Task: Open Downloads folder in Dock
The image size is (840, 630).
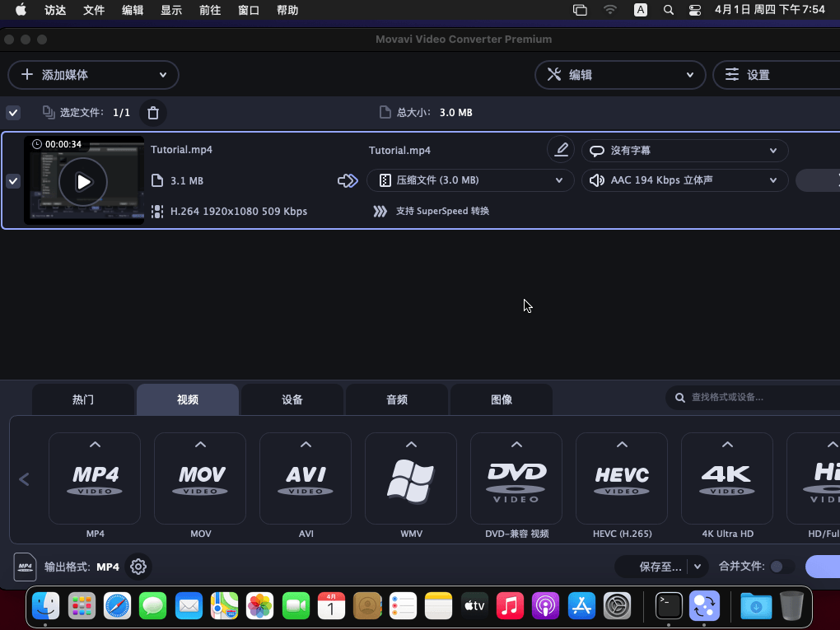Action: 756,606
